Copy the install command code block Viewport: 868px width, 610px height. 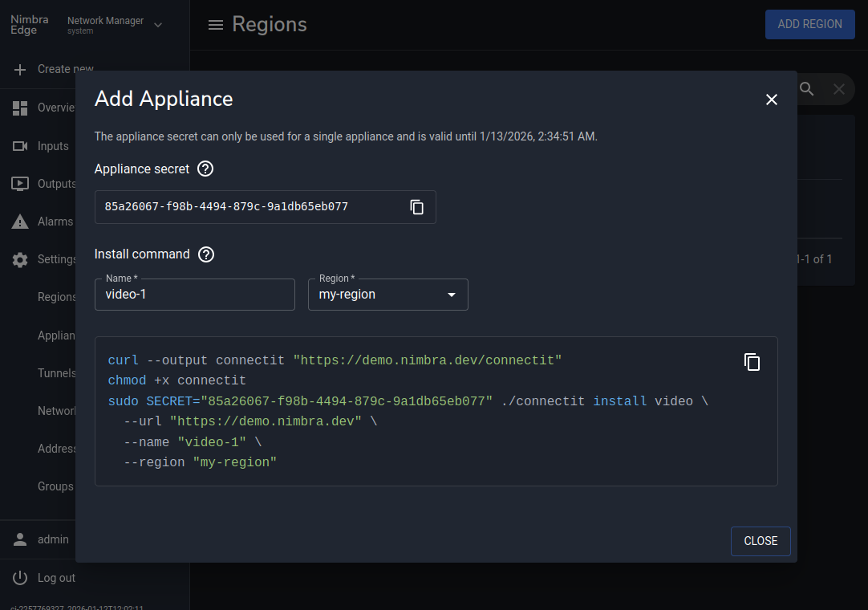click(752, 362)
